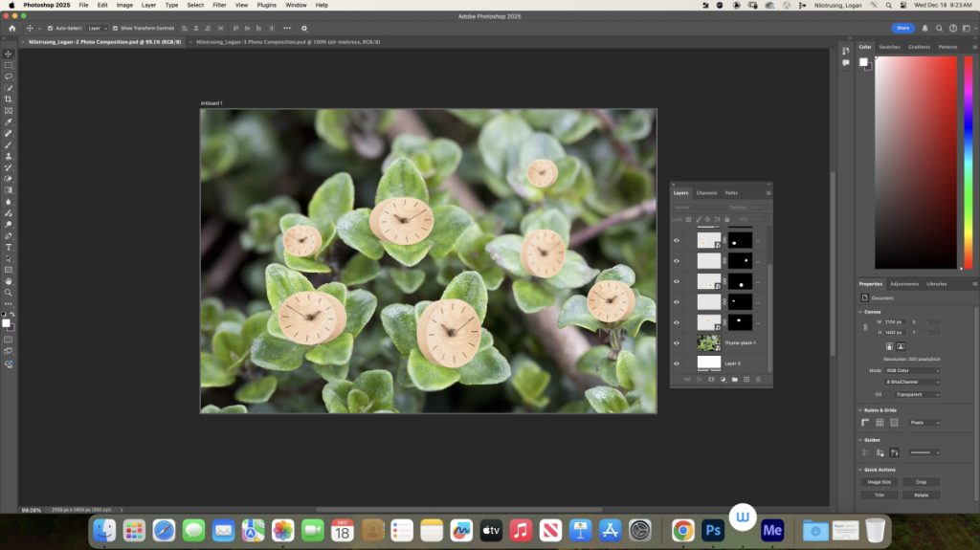Select the Crop tool in the toolbar
Viewport: 980px width, 550px height.
(9, 99)
